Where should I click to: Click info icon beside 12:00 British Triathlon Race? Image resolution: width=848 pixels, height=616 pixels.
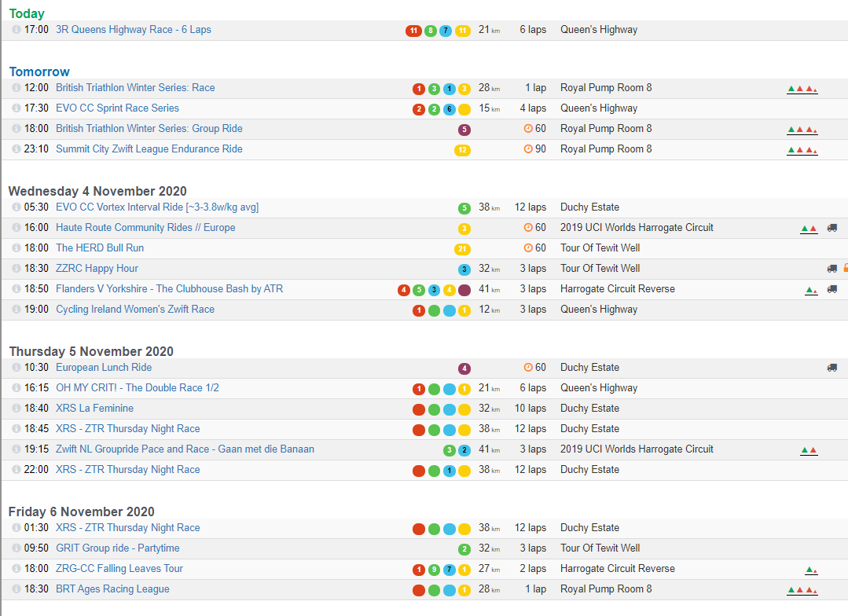tap(17, 88)
